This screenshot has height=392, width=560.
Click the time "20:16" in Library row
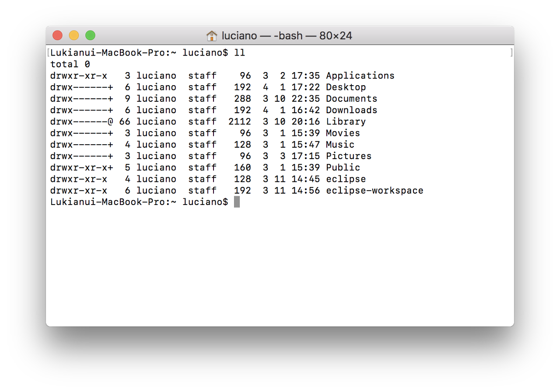306,121
